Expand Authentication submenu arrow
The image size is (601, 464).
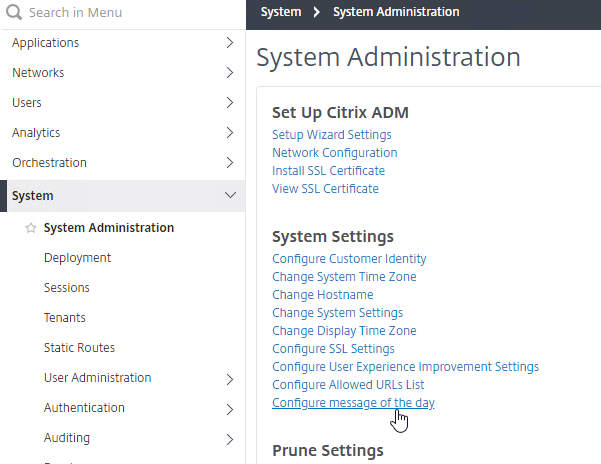pyautogui.click(x=230, y=409)
